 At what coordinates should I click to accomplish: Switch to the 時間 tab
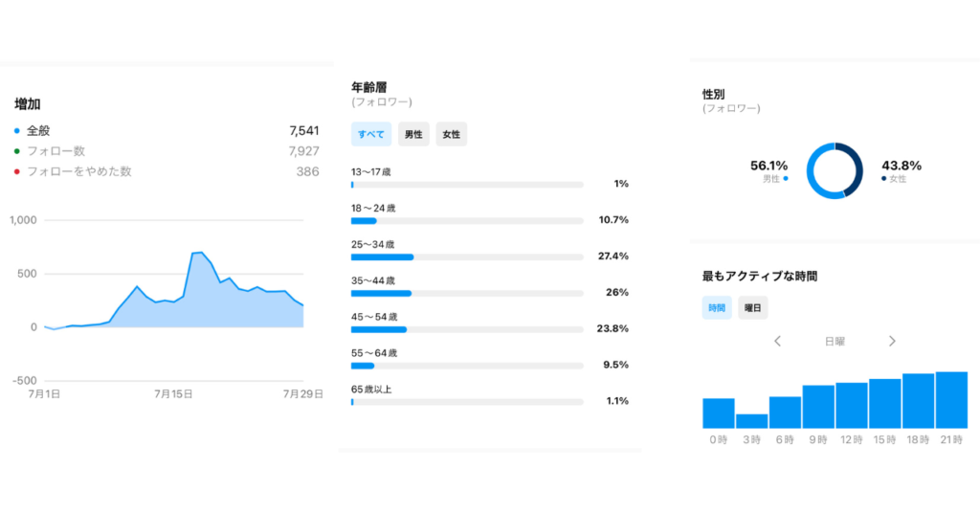pos(717,308)
